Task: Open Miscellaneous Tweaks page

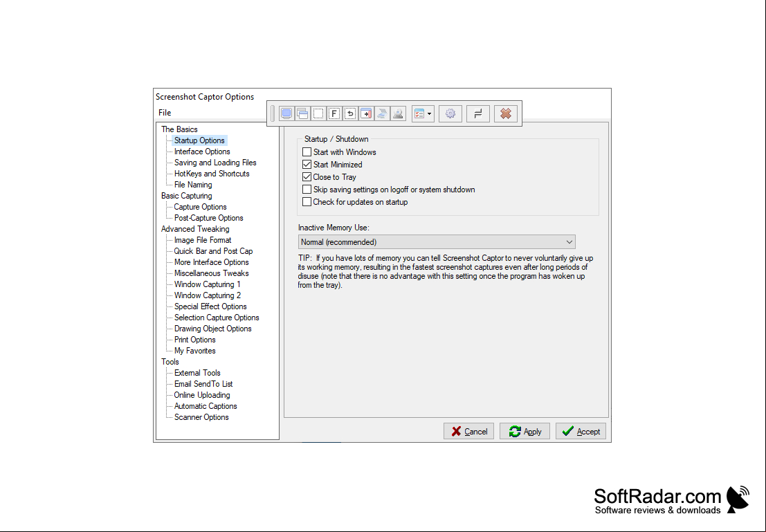Action: coord(212,273)
